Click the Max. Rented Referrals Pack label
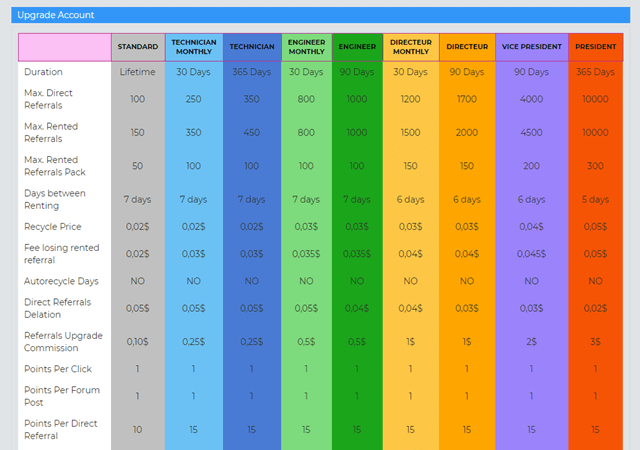640x450 pixels. click(55, 166)
